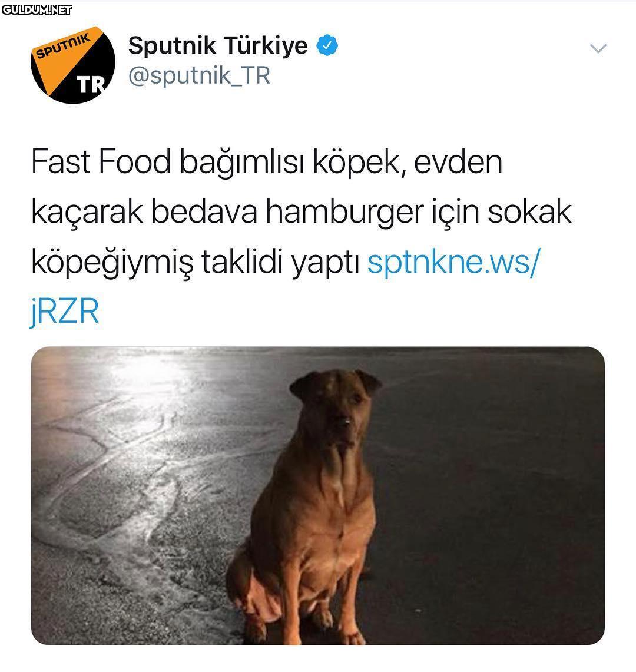Image resolution: width=636 pixels, height=672 pixels.
Task: Click the phrase 'Fast Food' in tweet
Action: [x=101, y=162]
